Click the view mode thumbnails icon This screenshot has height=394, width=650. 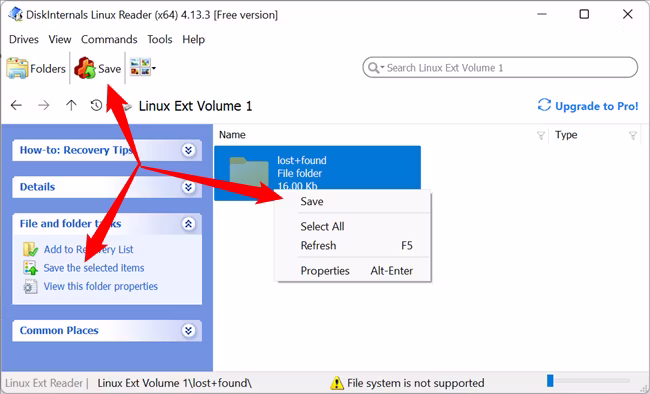(x=140, y=67)
